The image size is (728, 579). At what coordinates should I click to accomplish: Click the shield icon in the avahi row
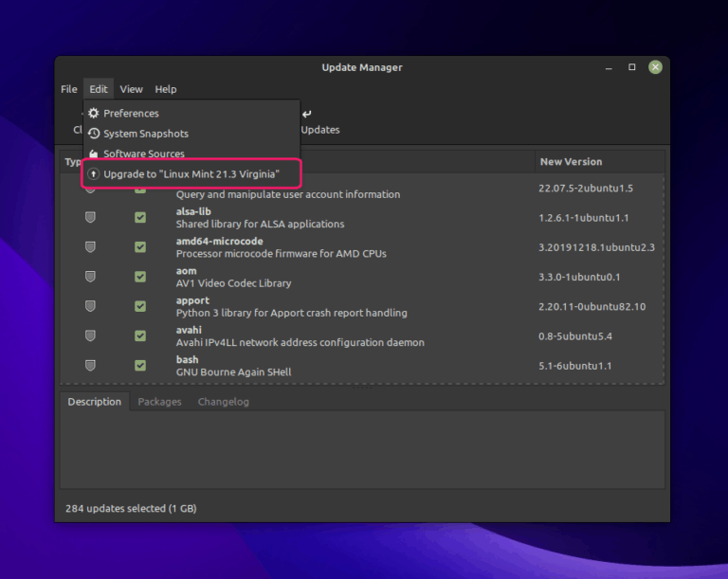pyautogui.click(x=91, y=335)
